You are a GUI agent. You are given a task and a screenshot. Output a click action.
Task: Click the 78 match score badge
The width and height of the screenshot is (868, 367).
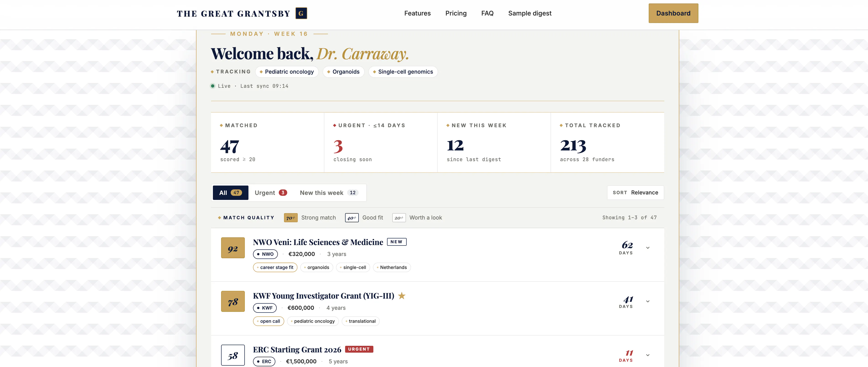pyautogui.click(x=233, y=301)
